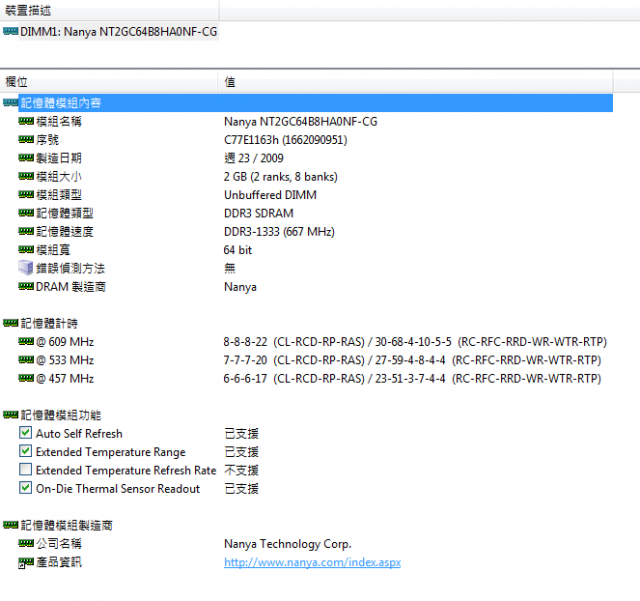
Task: Select the DDR3 SDRAM value
Action: tap(258, 213)
